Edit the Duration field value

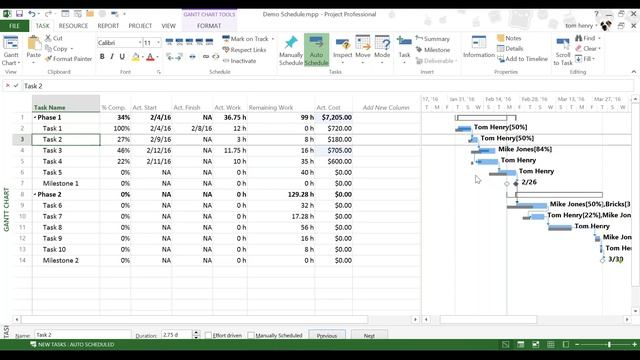(x=176, y=335)
